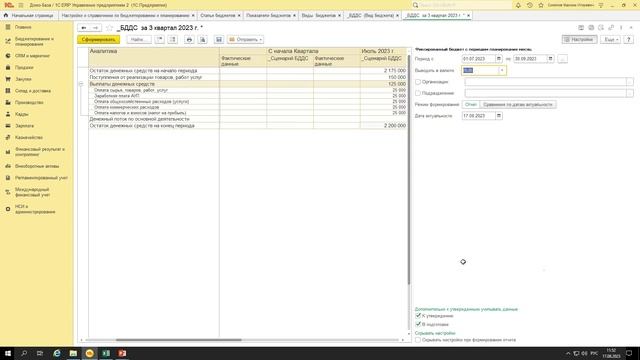
Task: Open the 1C main menu hamburger icon
Action: click(21, 5)
